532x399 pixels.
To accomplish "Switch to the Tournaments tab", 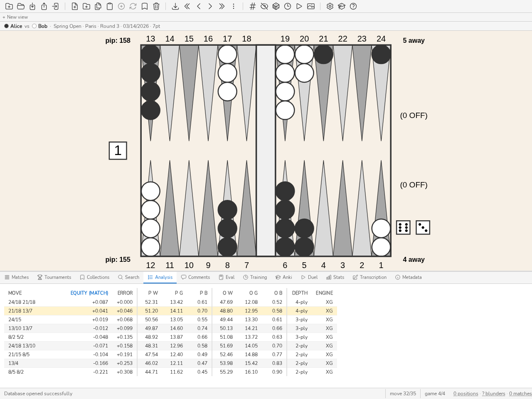I will click(54, 277).
